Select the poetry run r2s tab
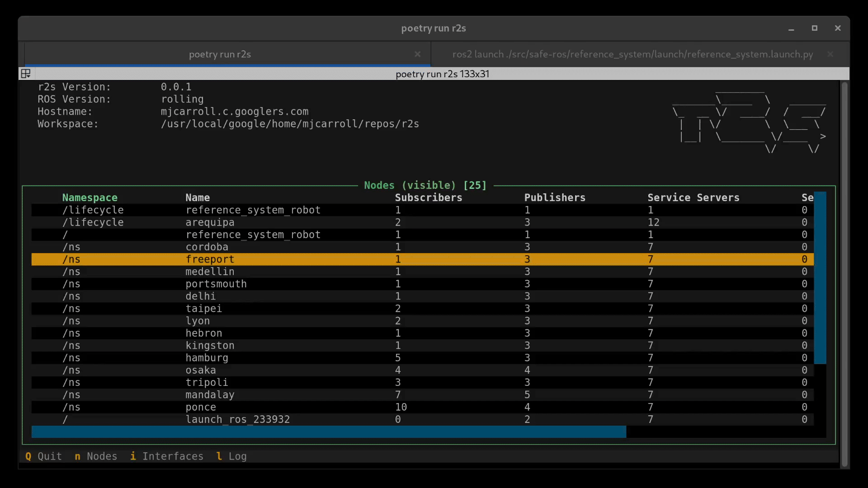 [x=220, y=54]
